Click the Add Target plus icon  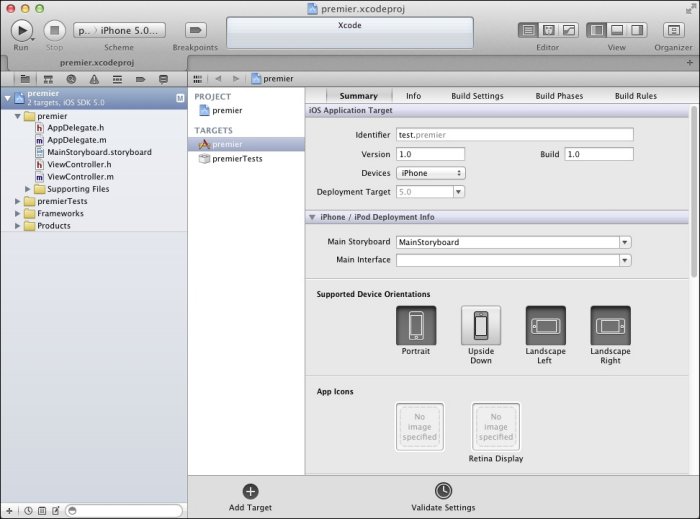(250, 491)
